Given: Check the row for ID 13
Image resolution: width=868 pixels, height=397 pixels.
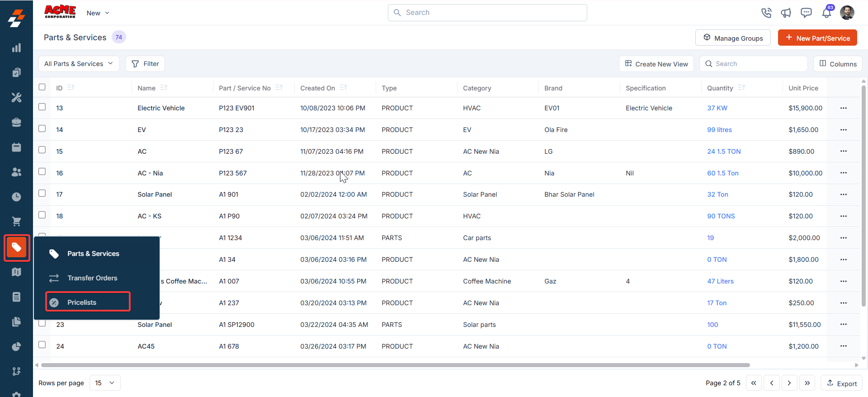Looking at the screenshot, I should point(42,107).
